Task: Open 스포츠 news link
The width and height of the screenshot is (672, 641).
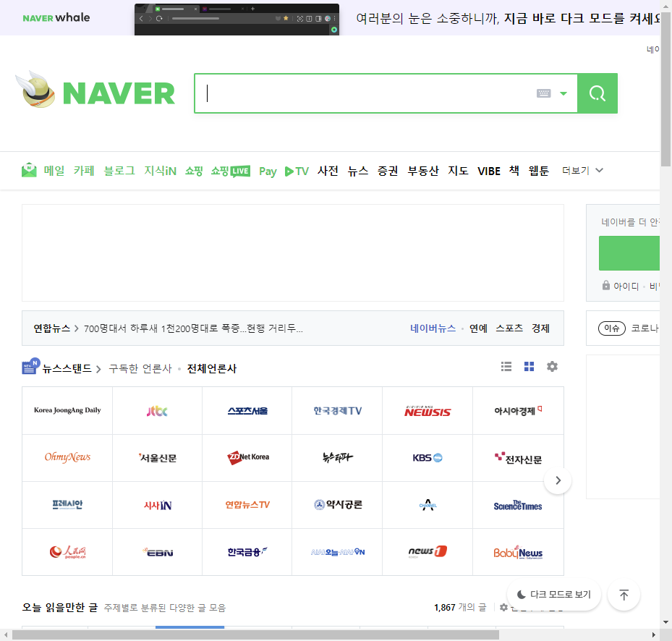Action: 509,328
